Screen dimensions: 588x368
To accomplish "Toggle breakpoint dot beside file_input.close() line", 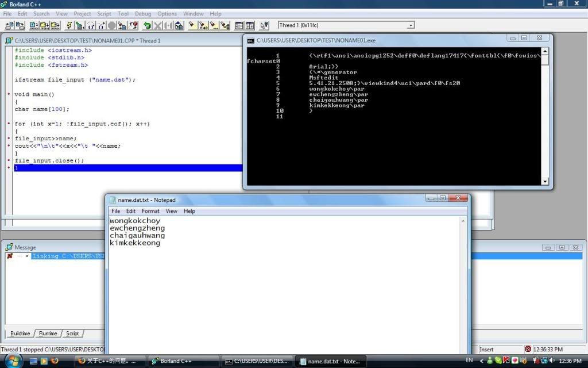I will (x=9, y=160).
